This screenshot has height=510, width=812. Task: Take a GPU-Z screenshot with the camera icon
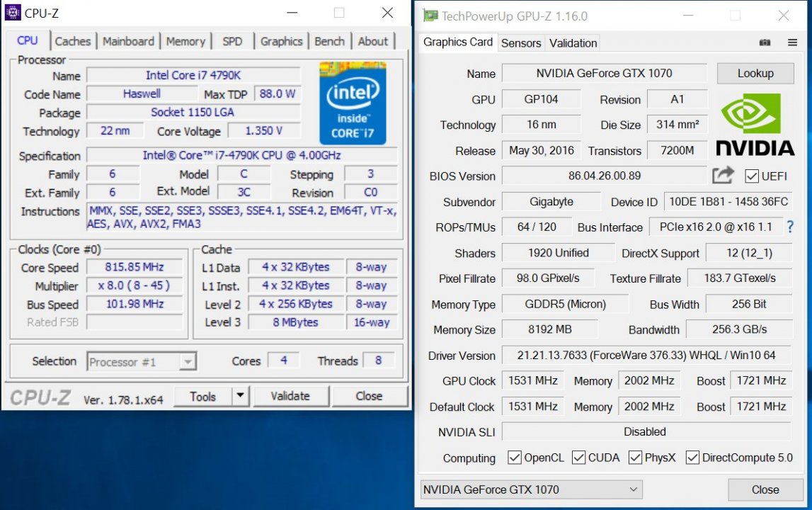tap(765, 42)
